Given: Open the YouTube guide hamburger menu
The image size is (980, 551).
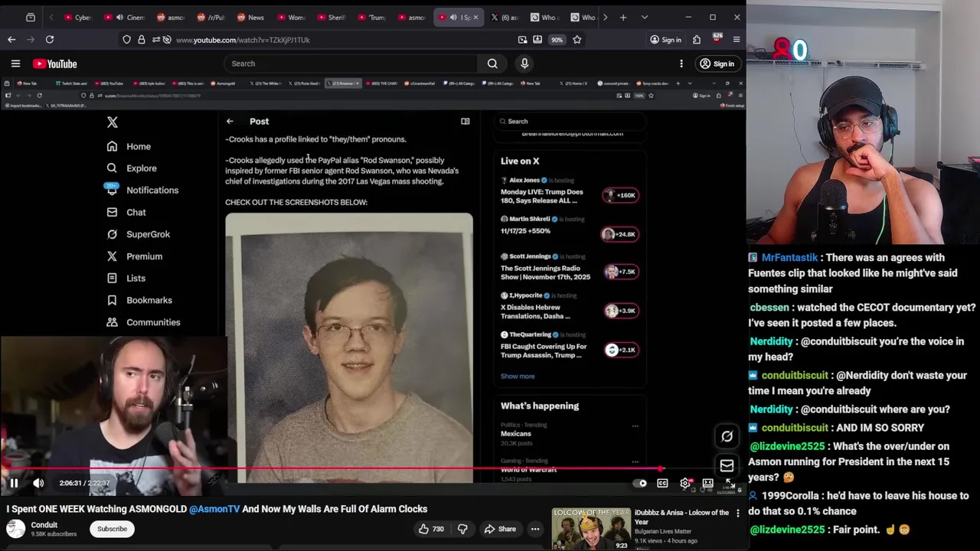Looking at the screenshot, I should [x=15, y=64].
